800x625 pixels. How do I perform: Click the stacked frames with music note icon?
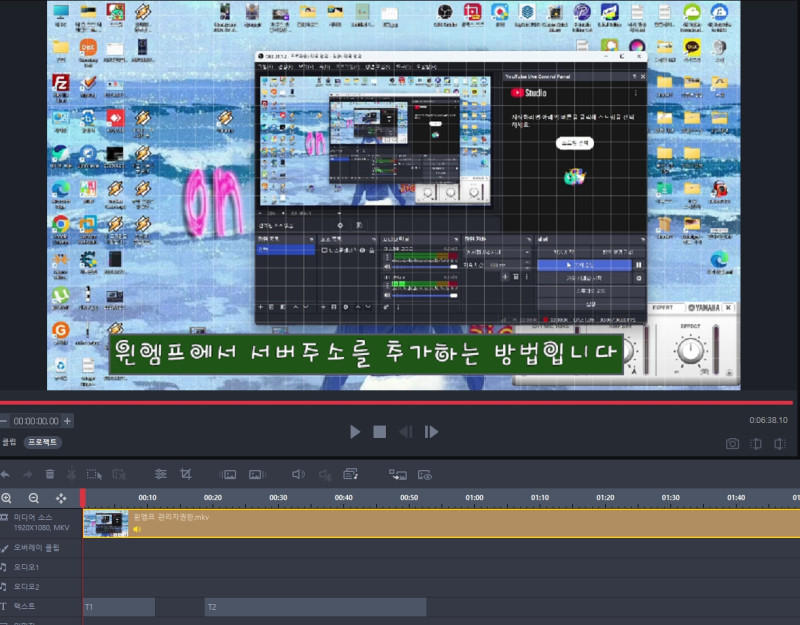[x=351, y=474]
